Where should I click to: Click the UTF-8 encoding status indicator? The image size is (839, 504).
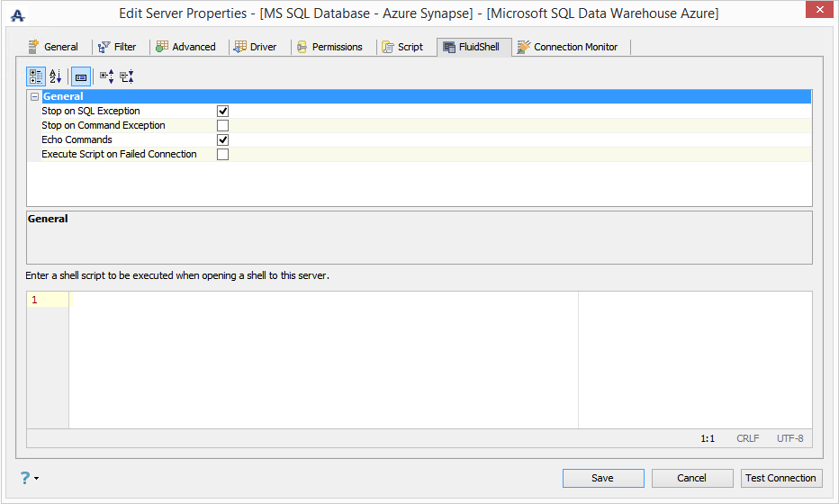pyautogui.click(x=789, y=438)
